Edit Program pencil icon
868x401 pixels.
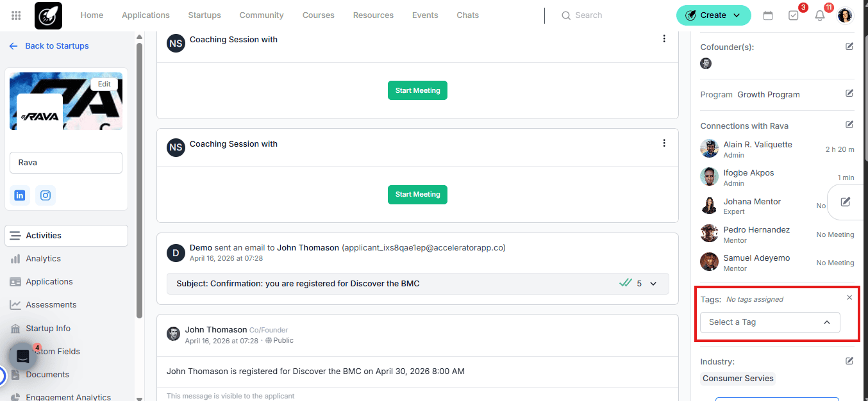click(849, 94)
